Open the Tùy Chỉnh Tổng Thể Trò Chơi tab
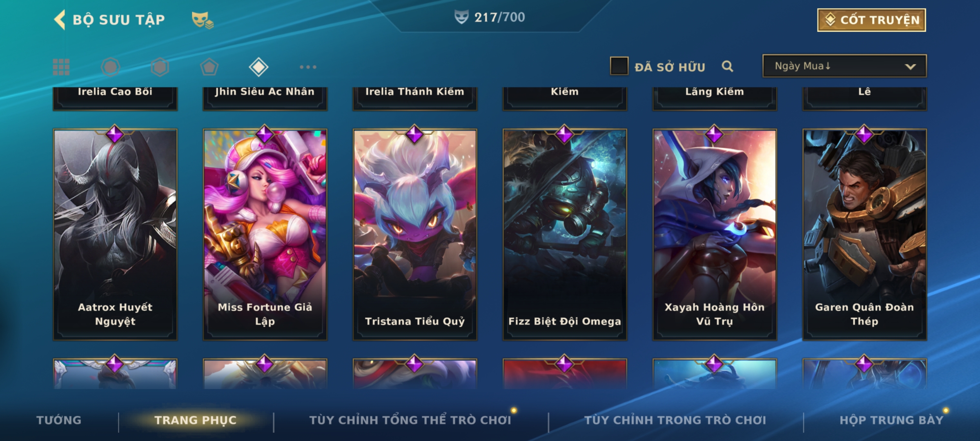The image size is (980, 441). pos(410,420)
